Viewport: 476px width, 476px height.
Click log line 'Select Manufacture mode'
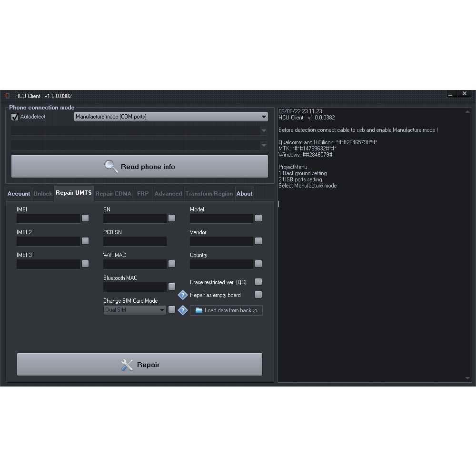307,186
